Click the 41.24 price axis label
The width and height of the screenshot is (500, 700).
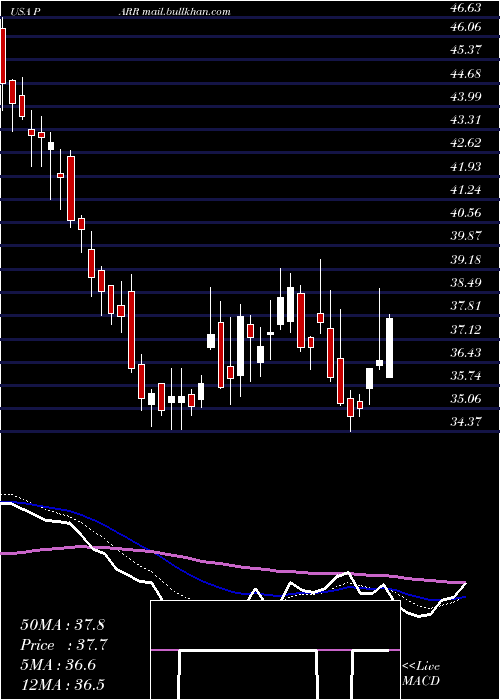click(468, 190)
